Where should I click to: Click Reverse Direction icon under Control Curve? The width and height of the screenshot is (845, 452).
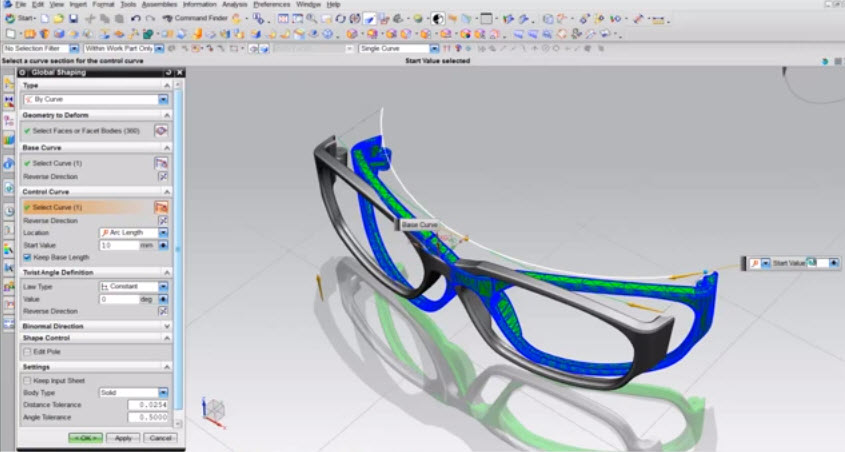[163, 220]
